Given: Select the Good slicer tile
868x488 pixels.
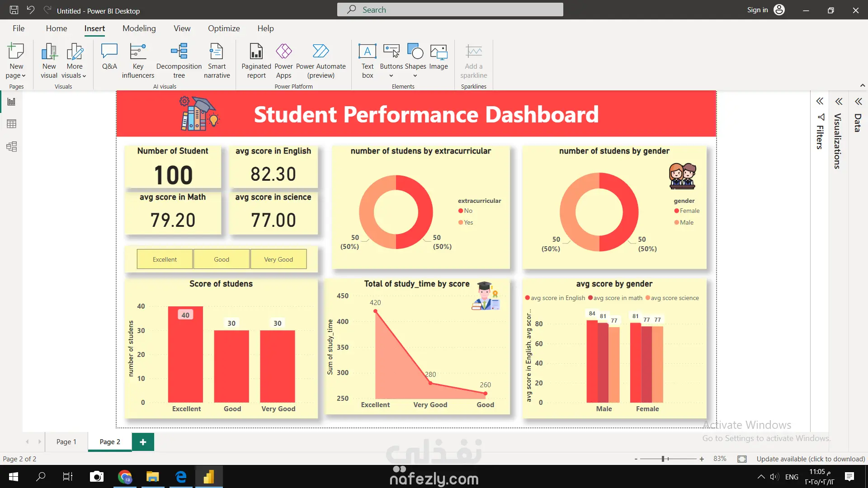Looking at the screenshot, I should tap(222, 259).
